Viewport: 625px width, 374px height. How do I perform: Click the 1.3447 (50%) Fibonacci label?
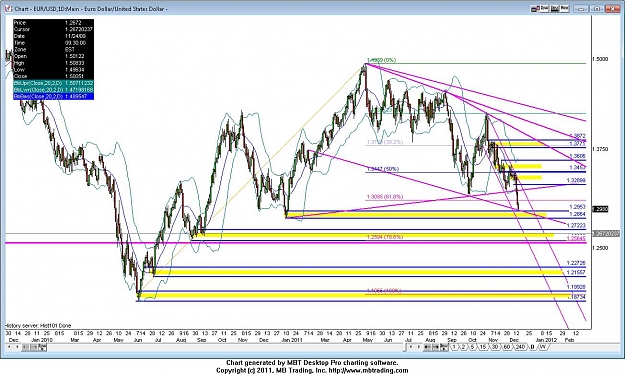382,169
